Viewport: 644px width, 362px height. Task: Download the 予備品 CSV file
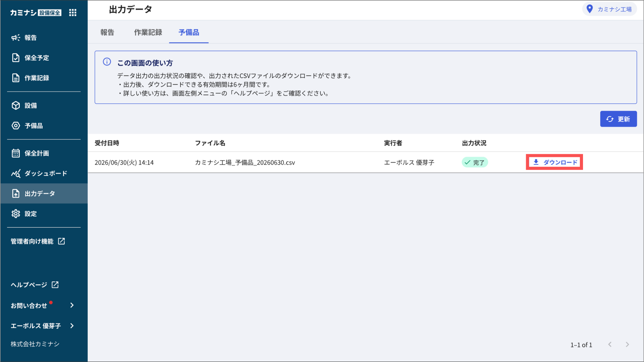click(x=554, y=162)
